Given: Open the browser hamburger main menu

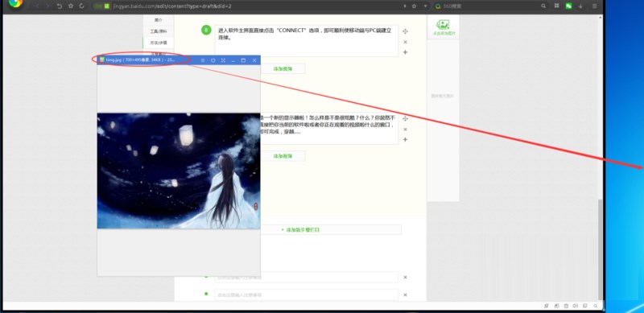Looking at the screenshot, I should (594, 6).
